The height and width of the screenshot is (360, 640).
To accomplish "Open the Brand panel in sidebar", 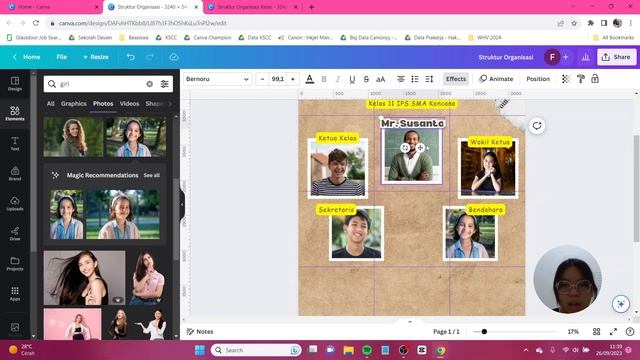I will click(x=15, y=173).
